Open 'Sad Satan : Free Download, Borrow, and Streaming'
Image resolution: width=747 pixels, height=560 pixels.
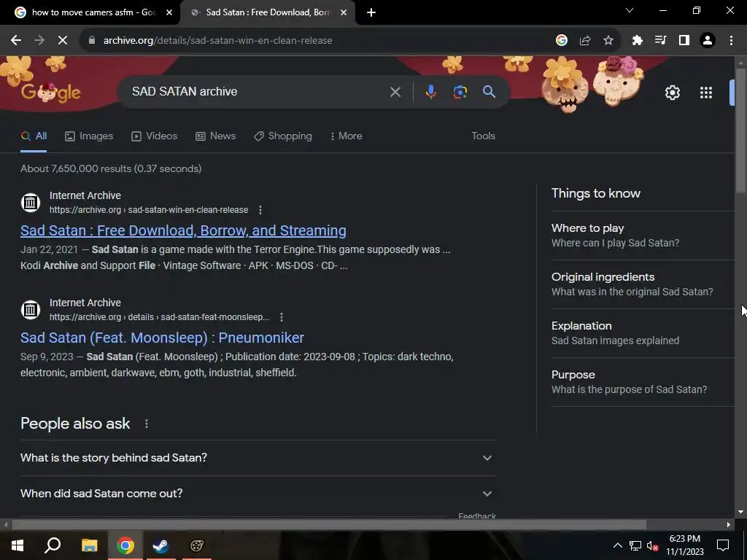coord(183,230)
